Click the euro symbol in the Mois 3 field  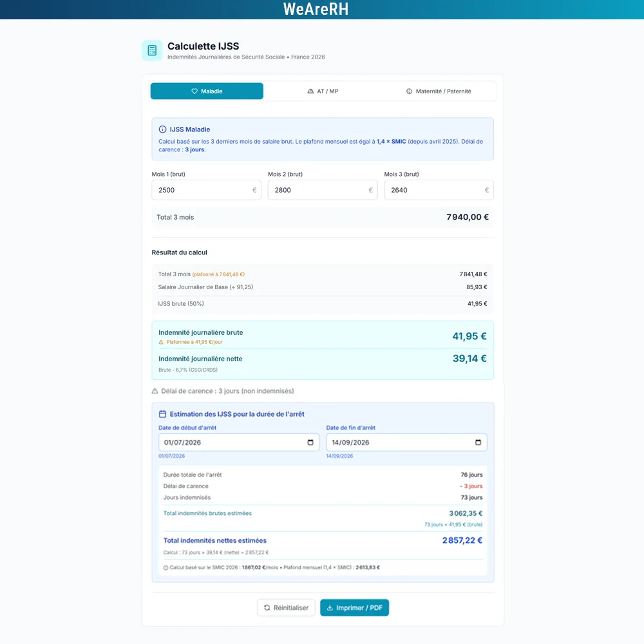click(487, 190)
